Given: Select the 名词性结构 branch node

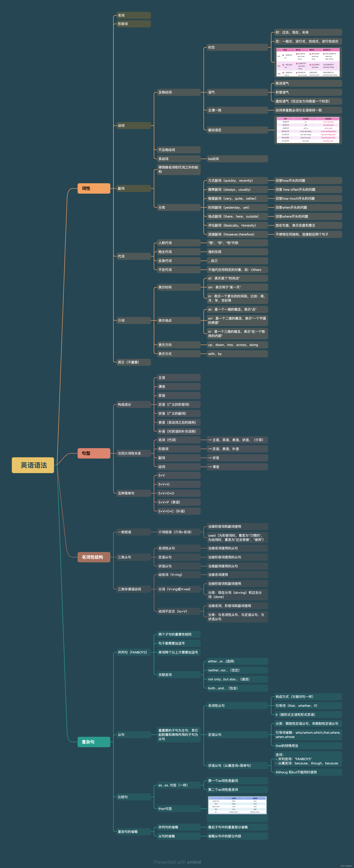Looking at the screenshot, I should (94, 557).
